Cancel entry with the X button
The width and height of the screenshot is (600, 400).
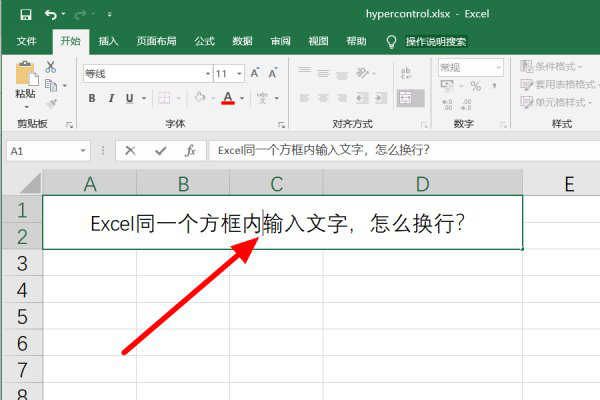click(130, 151)
